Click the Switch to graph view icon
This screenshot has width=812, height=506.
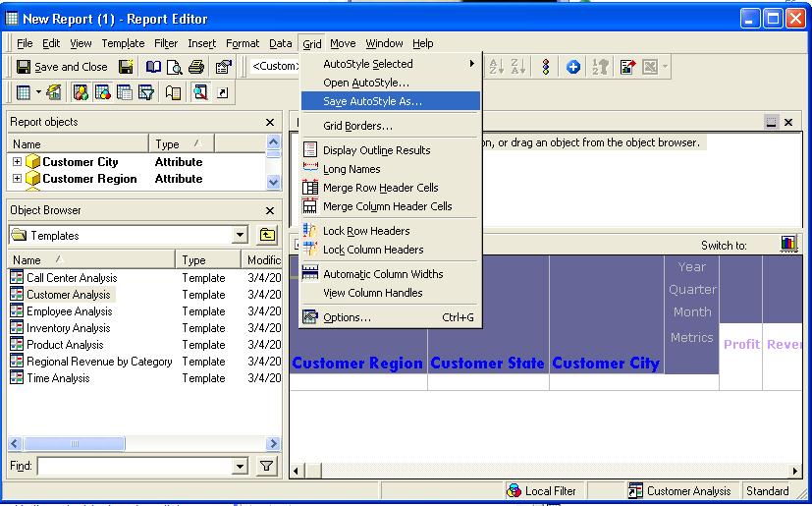(x=788, y=244)
